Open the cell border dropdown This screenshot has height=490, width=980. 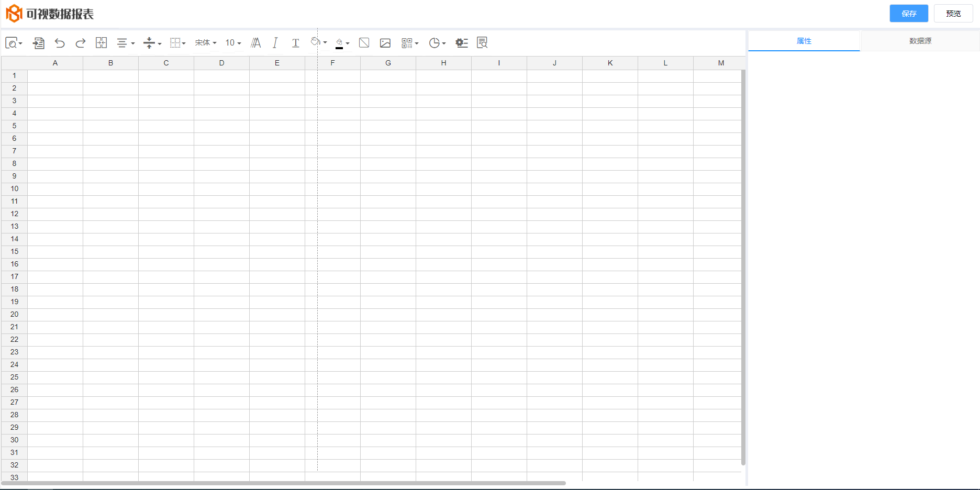[x=178, y=43]
